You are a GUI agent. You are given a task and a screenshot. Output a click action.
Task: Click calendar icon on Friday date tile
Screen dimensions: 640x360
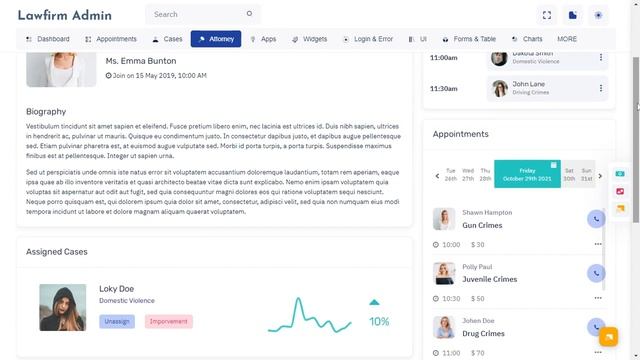click(x=553, y=165)
